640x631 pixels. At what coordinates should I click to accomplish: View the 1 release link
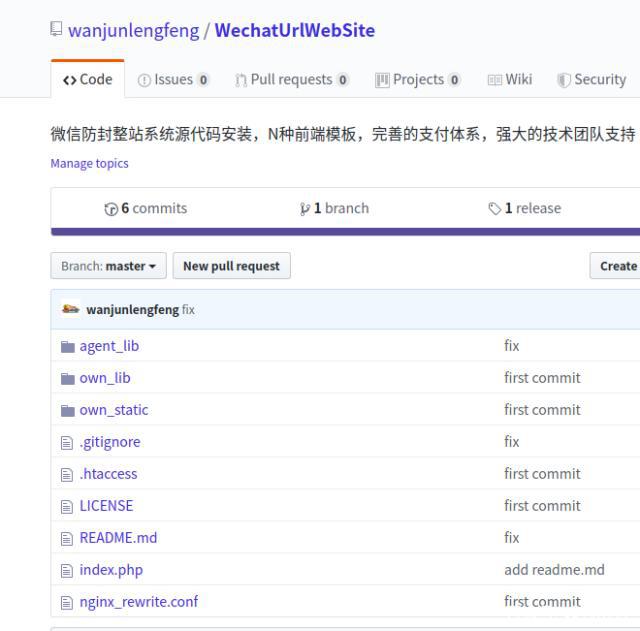coord(525,209)
